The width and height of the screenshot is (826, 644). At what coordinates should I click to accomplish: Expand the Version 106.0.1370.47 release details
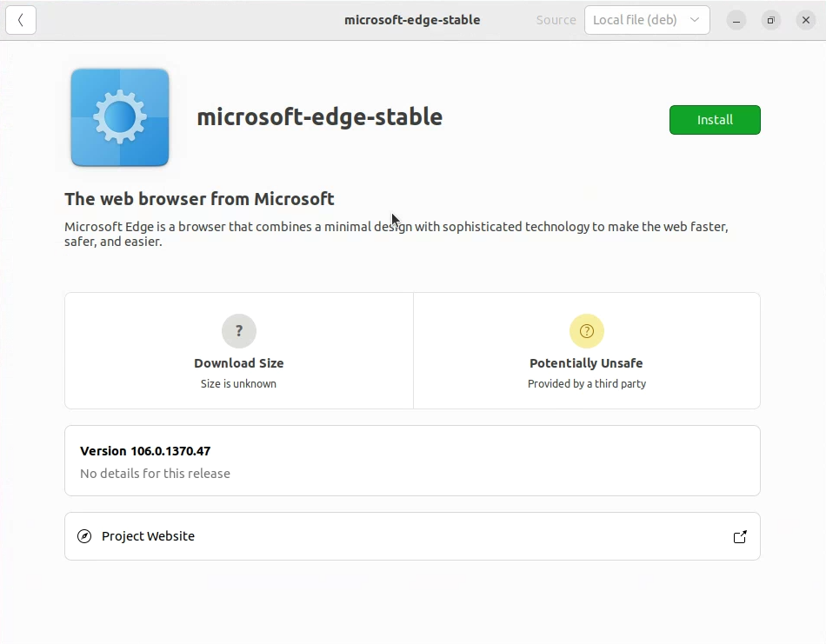[411, 461]
